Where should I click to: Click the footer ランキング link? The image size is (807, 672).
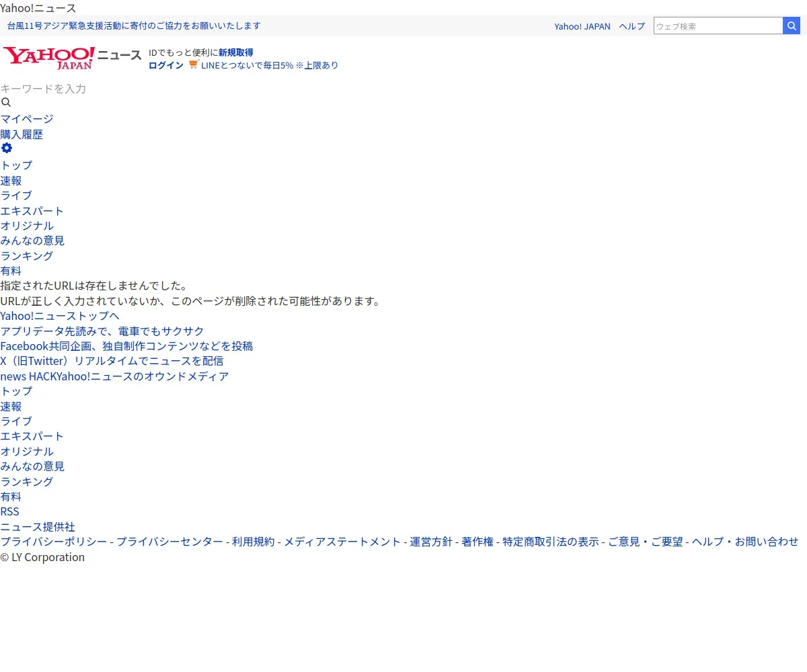[27, 482]
